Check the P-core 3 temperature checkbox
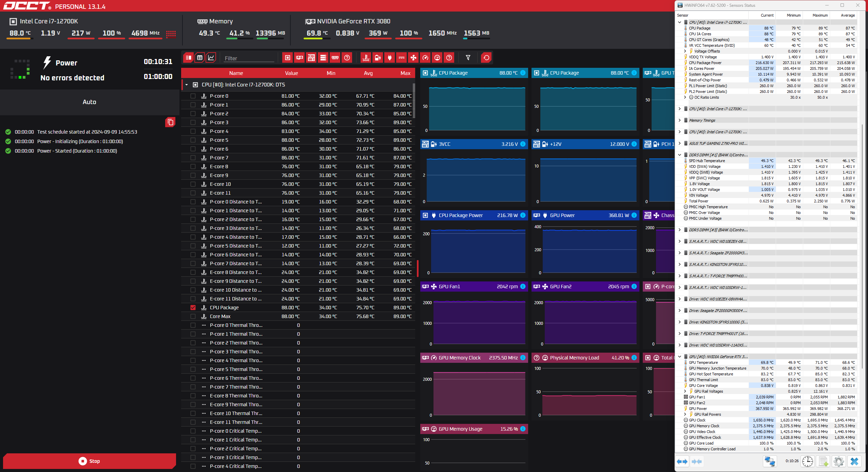 [193, 122]
